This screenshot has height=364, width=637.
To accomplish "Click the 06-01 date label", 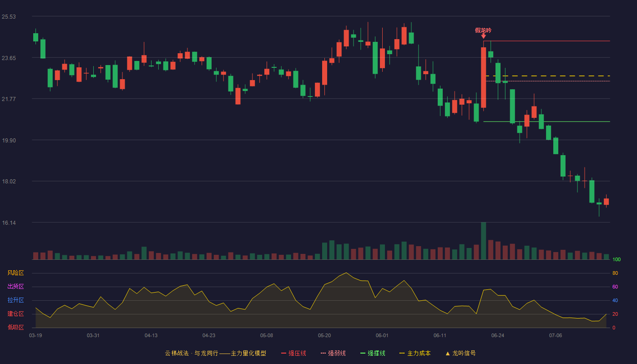I will click(x=382, y=335).
